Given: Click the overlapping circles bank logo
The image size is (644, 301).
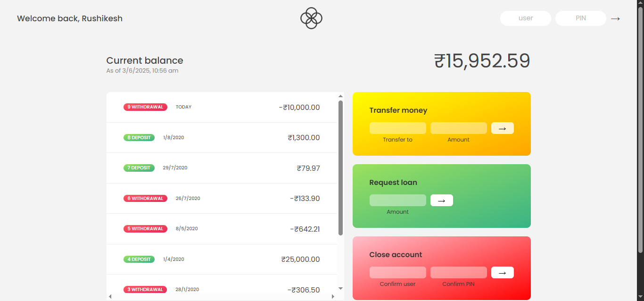Looking at the screenshot, I should (311, 18).
